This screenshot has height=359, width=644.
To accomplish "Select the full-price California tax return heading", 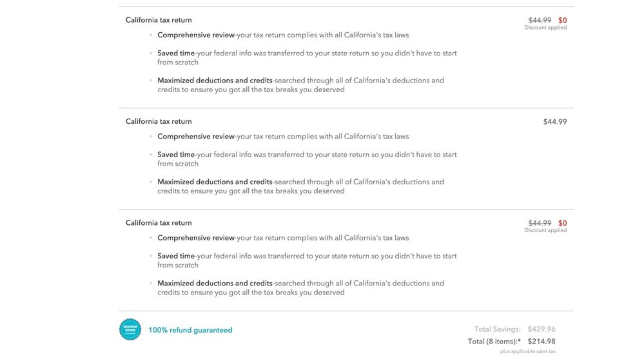I will (159, 121).
